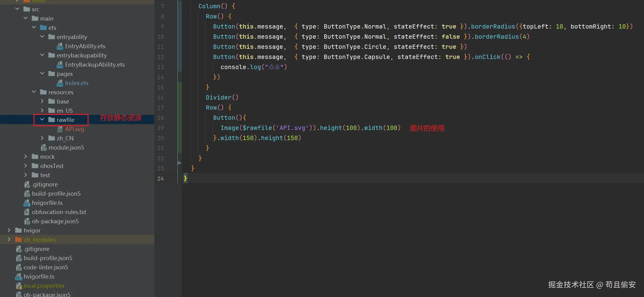Click the .gitignore icon below the test folder
644x297 pixels.
point(27,185)
